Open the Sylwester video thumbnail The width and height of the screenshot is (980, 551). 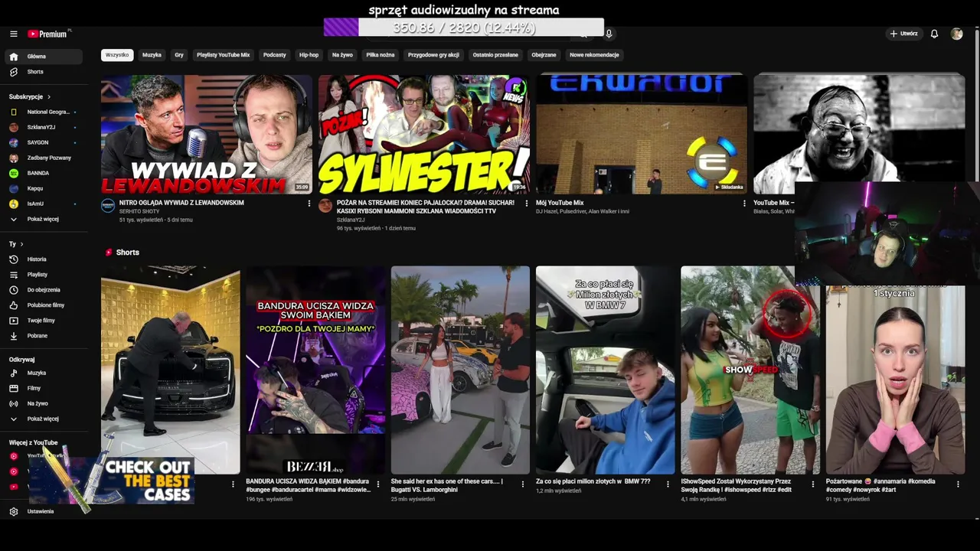[424, 134]
